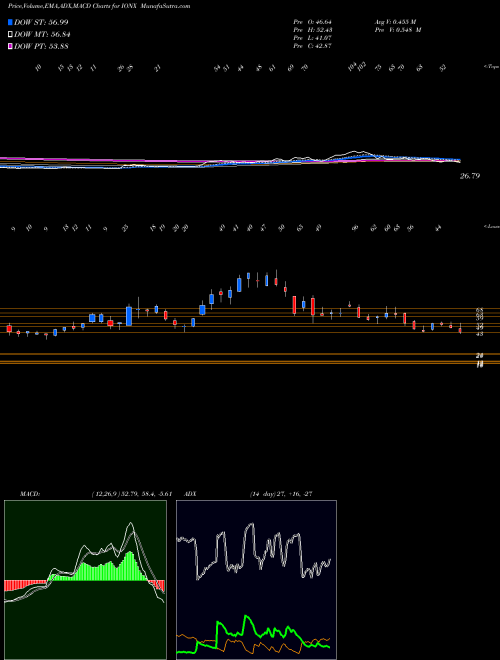Click the 'Pre C: 42.87' close value

313,46
